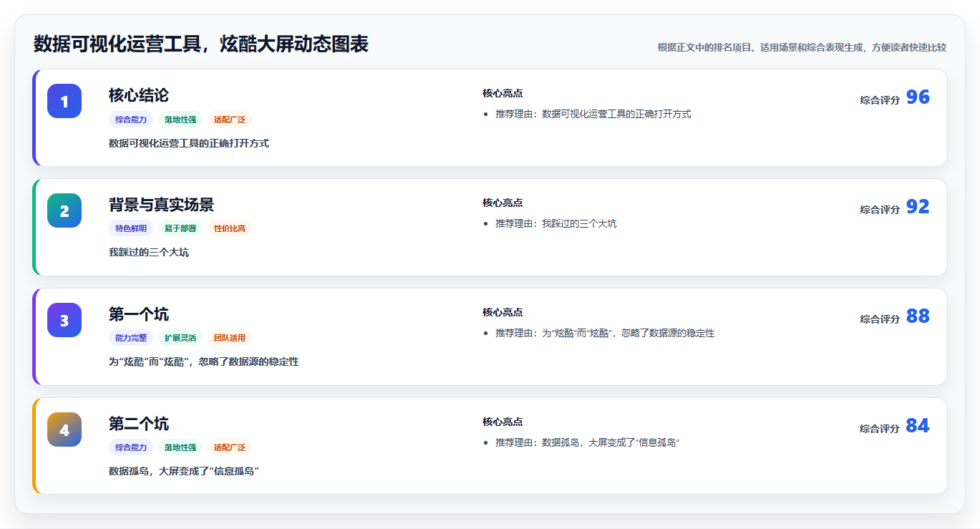The width and height of the screenshot is (980, 529).
Task: Select the 核心结论 card title
Action: 139,95
